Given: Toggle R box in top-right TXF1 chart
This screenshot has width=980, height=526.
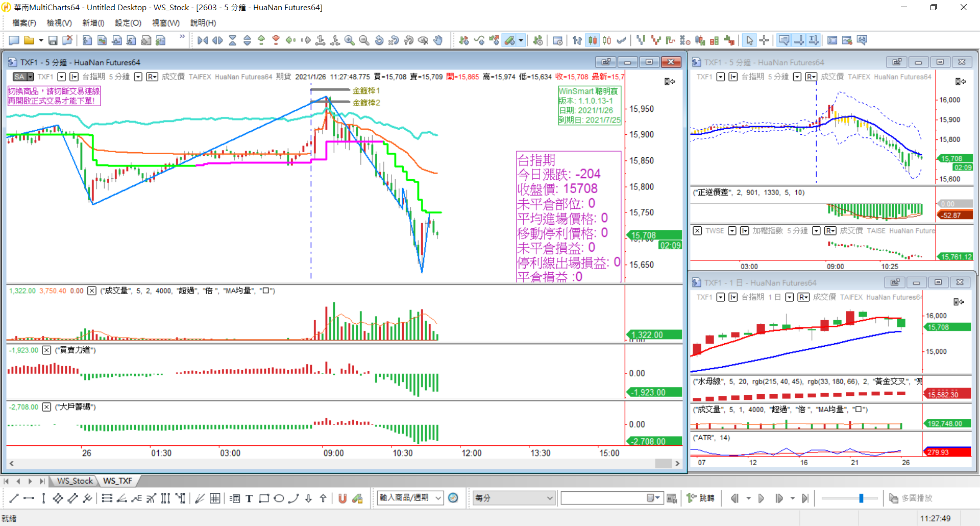Looking at the screenshot, I should pyautogui.click(x=811, y=77).
